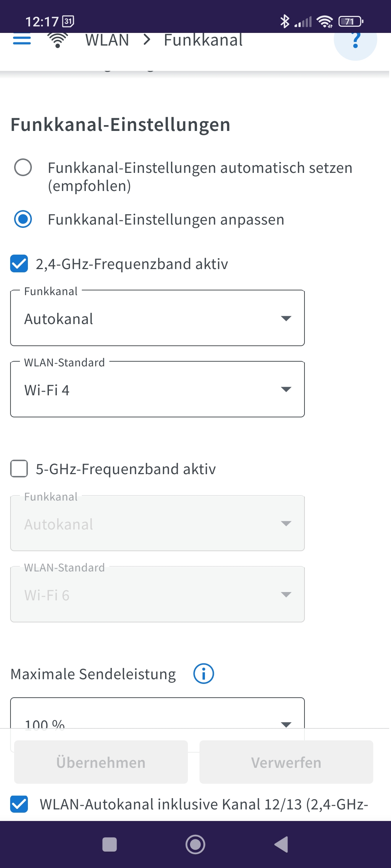391x868 pixels.
Task: Open 2,4-GHz Funkkanal Autokanal dropdown
Action: coord(157,318)
